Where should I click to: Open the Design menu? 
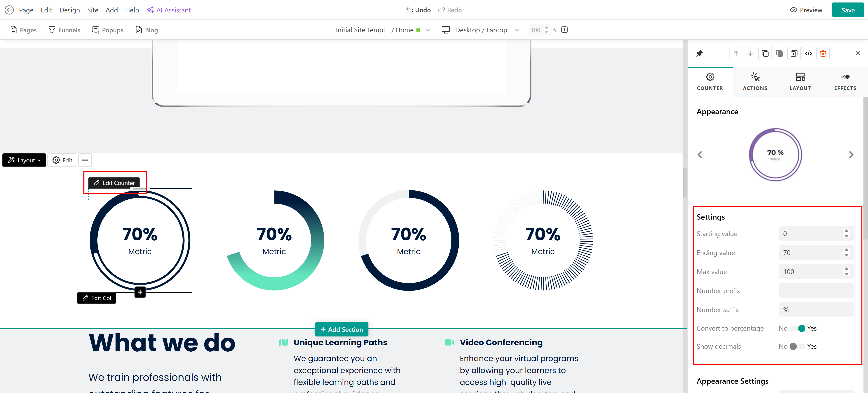69,10
